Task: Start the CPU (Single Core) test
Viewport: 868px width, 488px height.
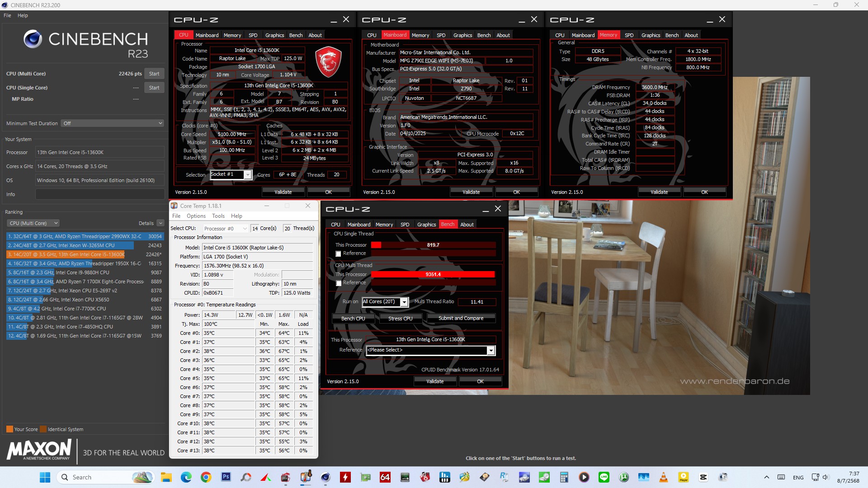Action: tap(154, 88)
